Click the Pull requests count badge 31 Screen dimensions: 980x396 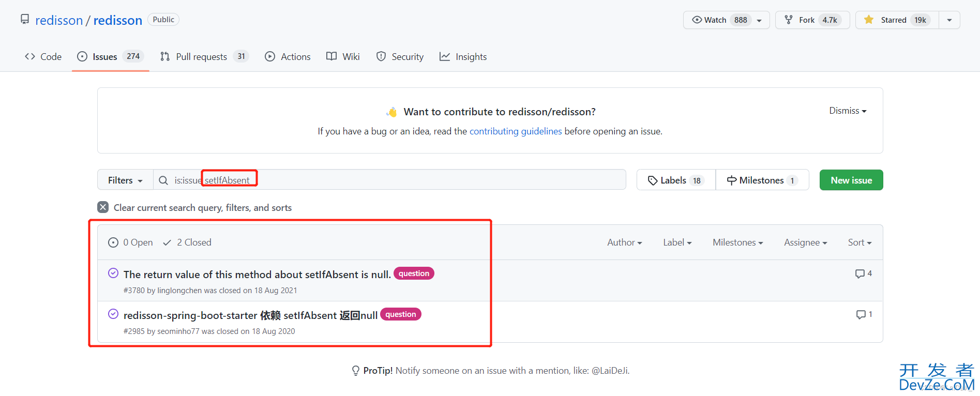(241, 56)
